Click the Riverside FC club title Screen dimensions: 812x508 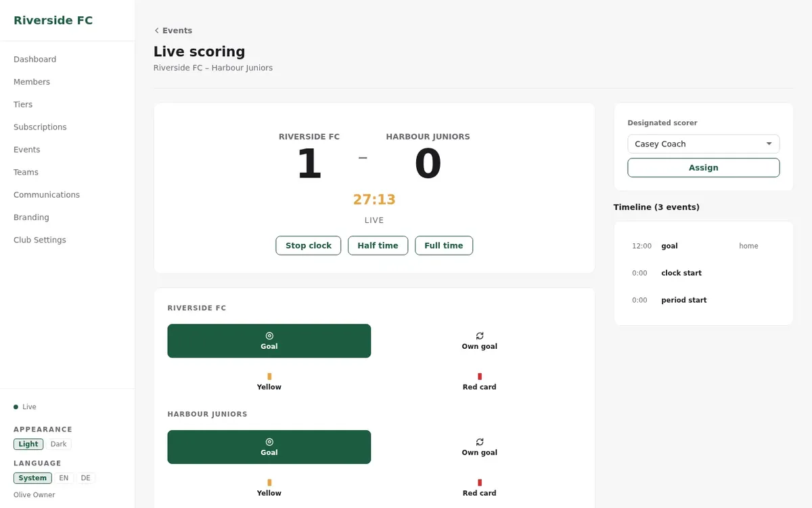tap(53, 20)
